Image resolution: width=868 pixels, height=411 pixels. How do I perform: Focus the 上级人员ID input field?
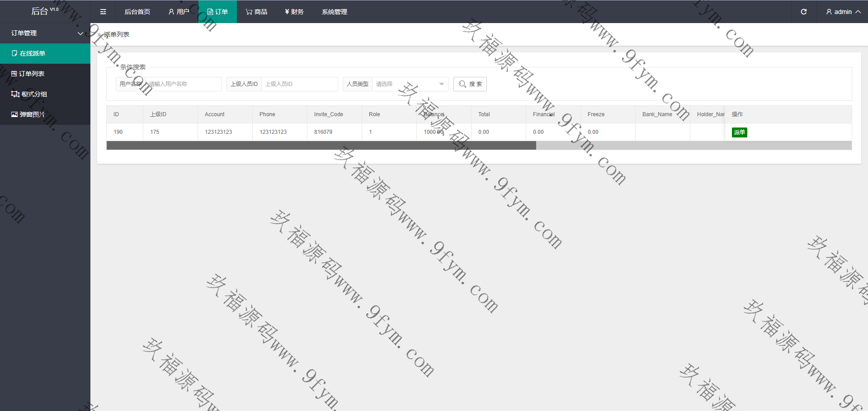click(x=299, y=84)
